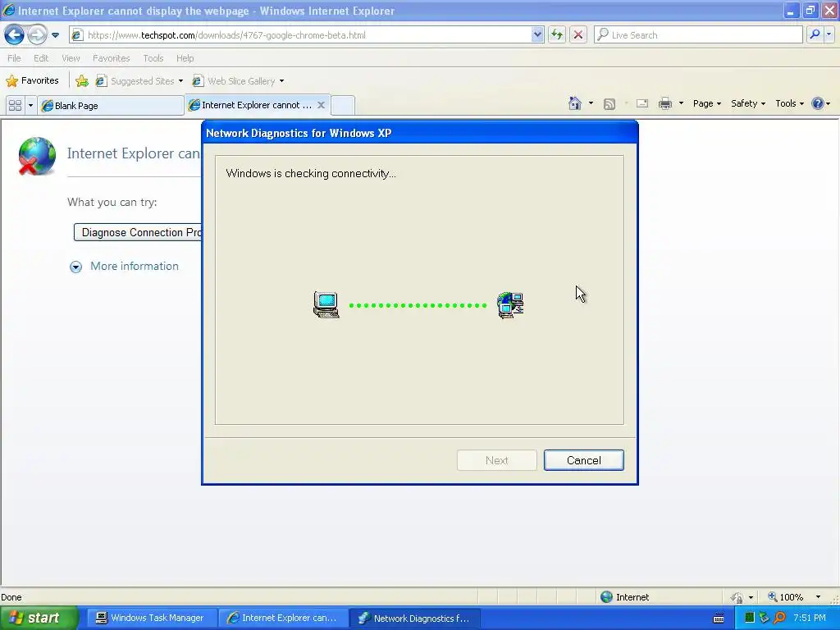
Task: Click the Forward navigation arrow
Action: [37, 35]
